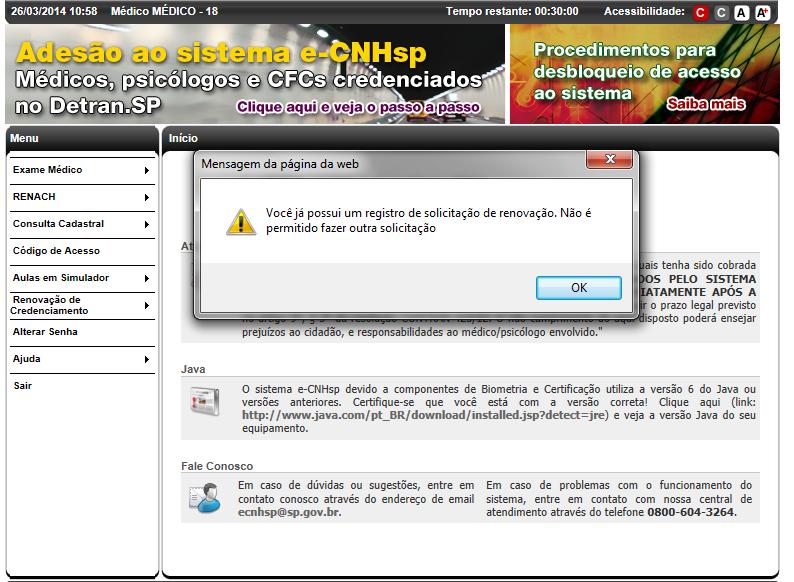Expand the Ajuda submenu arrow
Image resolution: width=794 pixels, height=582 pixels.
[x=146, y=360]
